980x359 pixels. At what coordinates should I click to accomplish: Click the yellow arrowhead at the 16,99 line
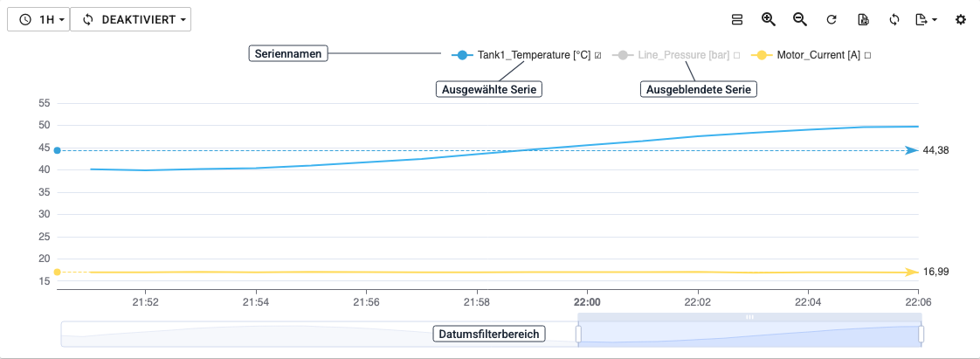click(x=913, y=272)
